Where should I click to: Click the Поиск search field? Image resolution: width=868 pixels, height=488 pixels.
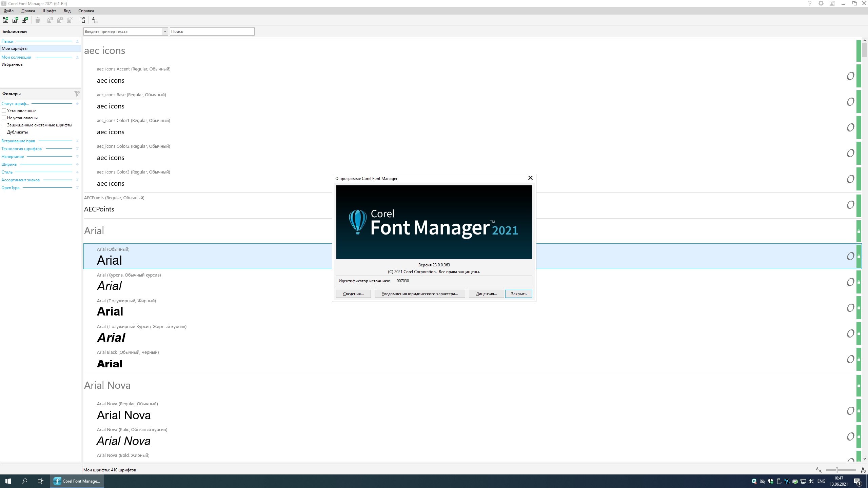pos(212,32)
